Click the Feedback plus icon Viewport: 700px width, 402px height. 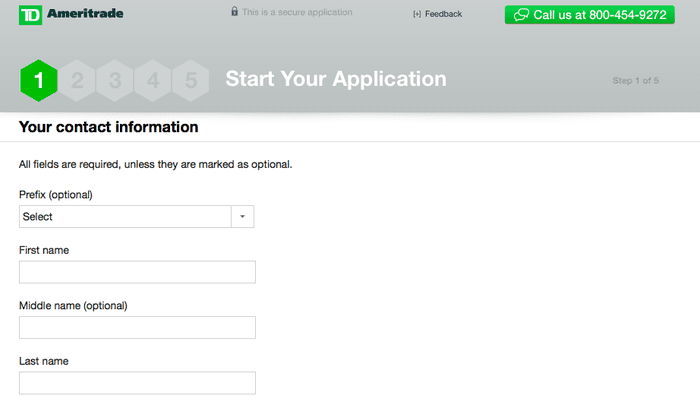[x=417, y=14]
